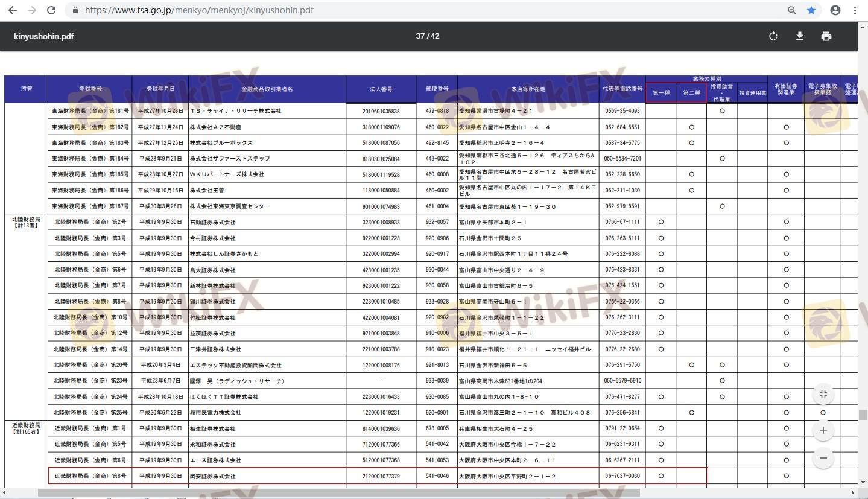The image size is (868, 499).
Task: Select company name 今村証券株式会社
Action: tap(212, 238)
